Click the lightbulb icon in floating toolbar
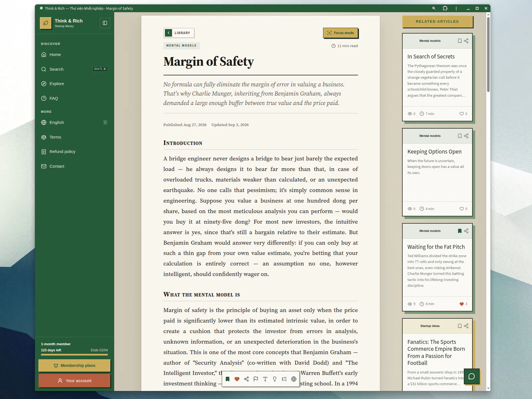Screen dimensions: 532x399 pos(275,379)
